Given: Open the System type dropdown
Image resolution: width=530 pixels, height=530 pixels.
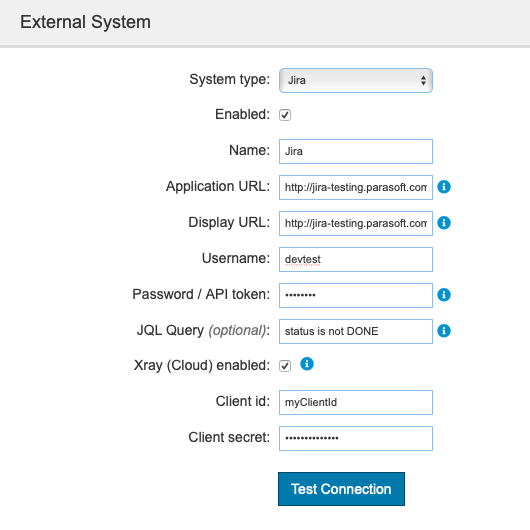Looking at the screenshot, I should tap(356, 80).
